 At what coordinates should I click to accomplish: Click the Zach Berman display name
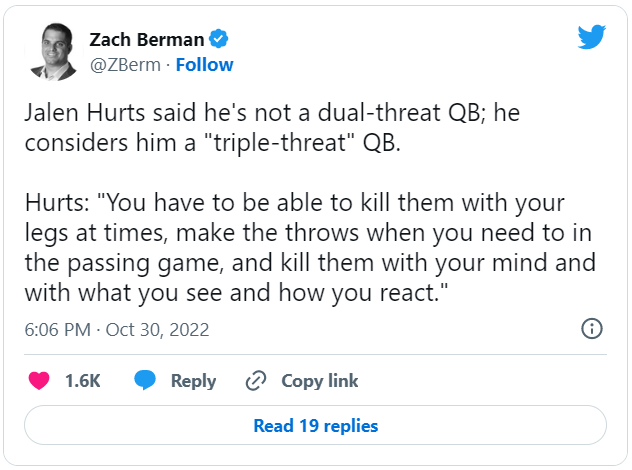[x=146, y=40]
